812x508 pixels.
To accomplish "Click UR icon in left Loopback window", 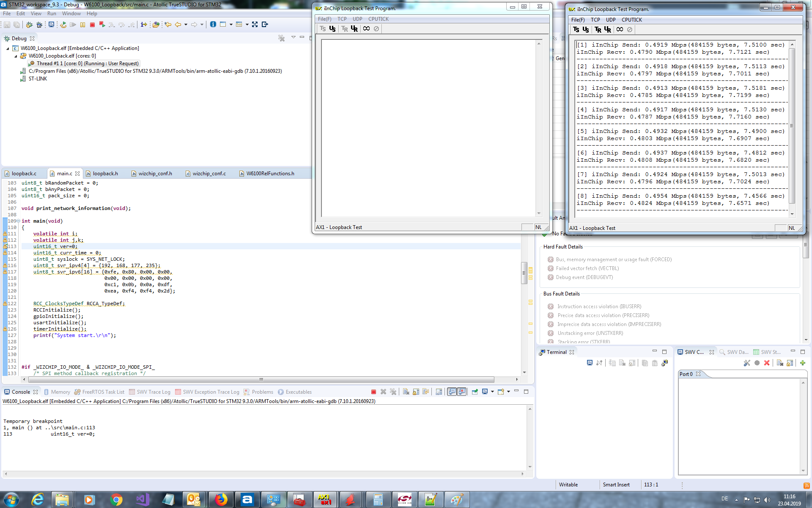I will [354, 29].
